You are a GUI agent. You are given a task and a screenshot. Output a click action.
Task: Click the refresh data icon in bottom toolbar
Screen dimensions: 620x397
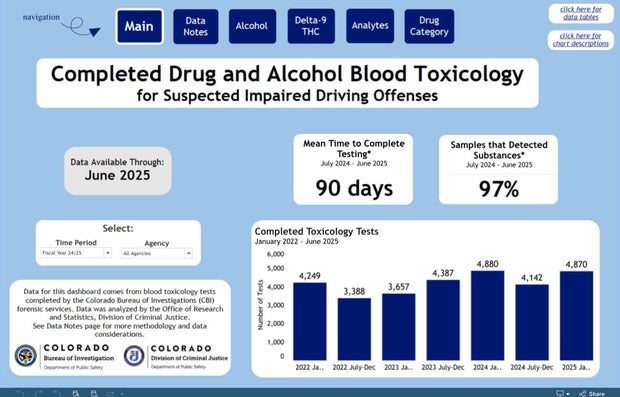76,394
